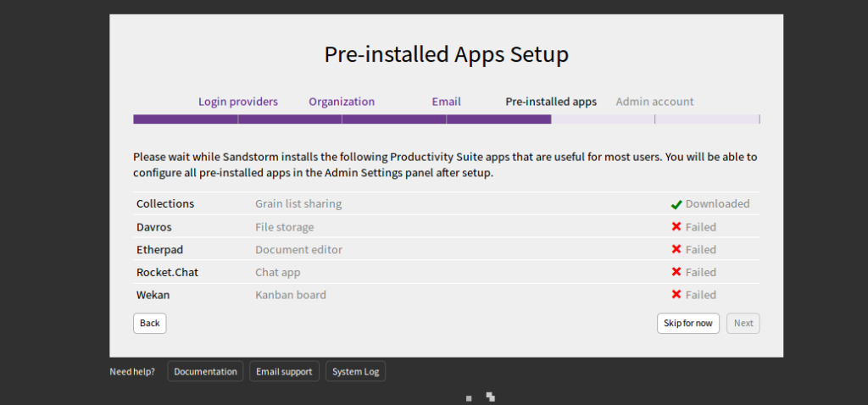The image size is (868, 405).
Task: Select the Admin account step
Action: pyautogui.click(x=655, y=102)
